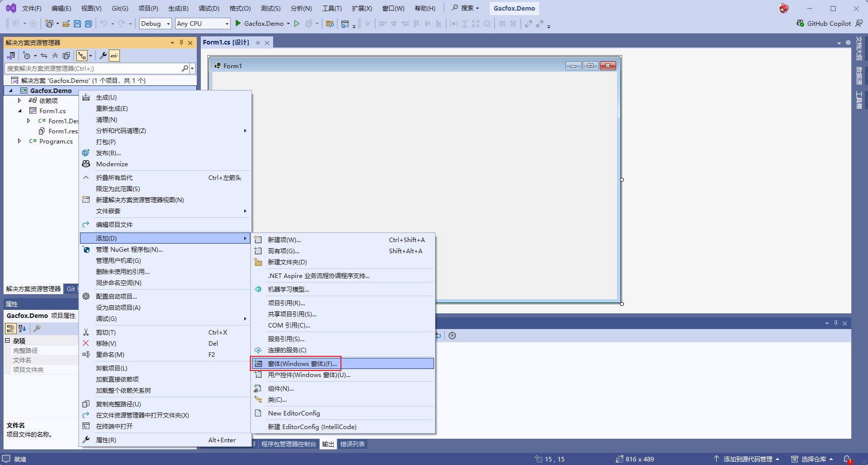The width and height of the screenshot is (868, 465).
Task: Click the Collapse All icon in Solution Explorer
Action: point(55,56)
